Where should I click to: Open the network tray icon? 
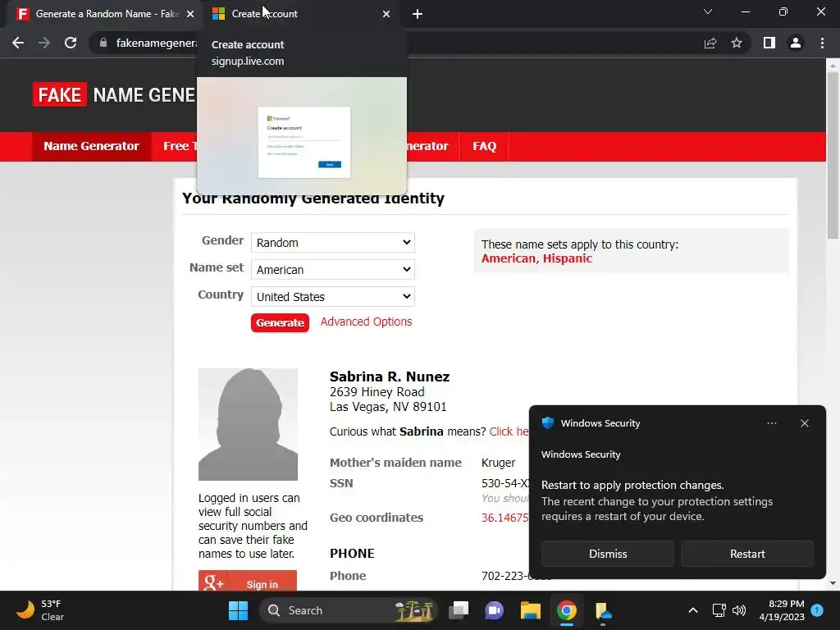point(719,610)
